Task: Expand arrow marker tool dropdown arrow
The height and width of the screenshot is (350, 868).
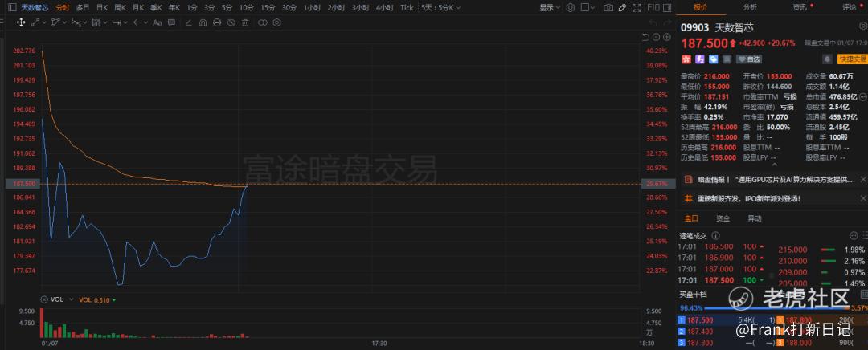Action: (146, 22)
